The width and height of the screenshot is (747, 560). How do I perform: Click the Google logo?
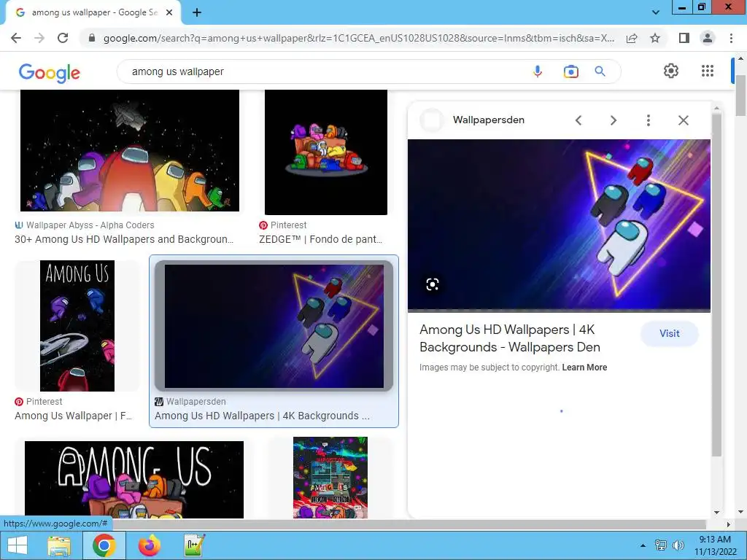(x=50, y=73)
